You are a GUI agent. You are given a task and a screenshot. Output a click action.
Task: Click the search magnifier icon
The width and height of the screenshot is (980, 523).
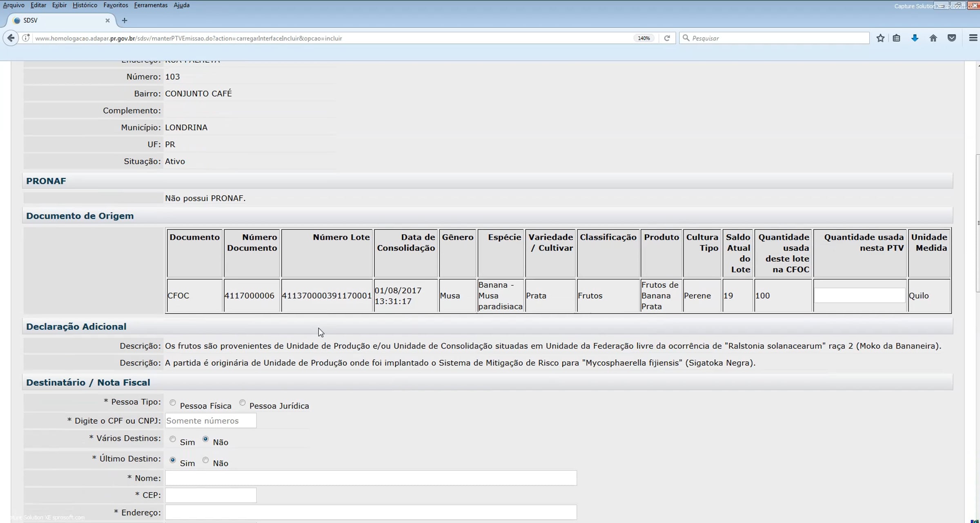coord(686,38)
